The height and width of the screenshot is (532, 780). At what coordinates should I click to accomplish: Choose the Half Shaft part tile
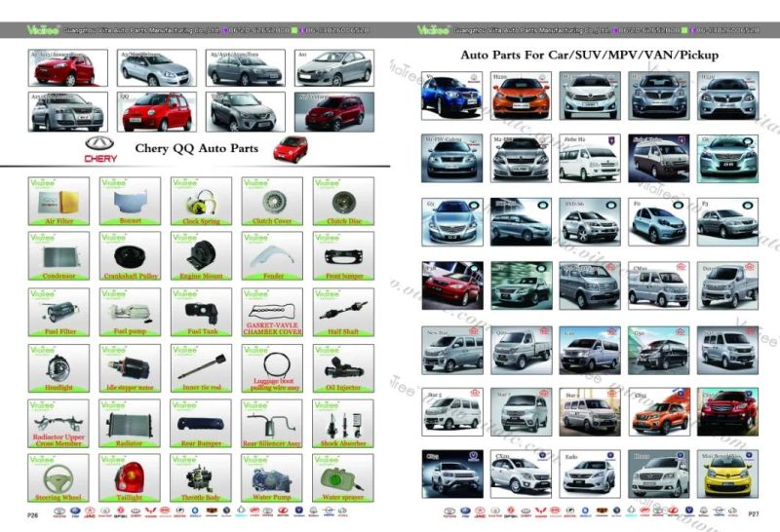coord(343,312)
